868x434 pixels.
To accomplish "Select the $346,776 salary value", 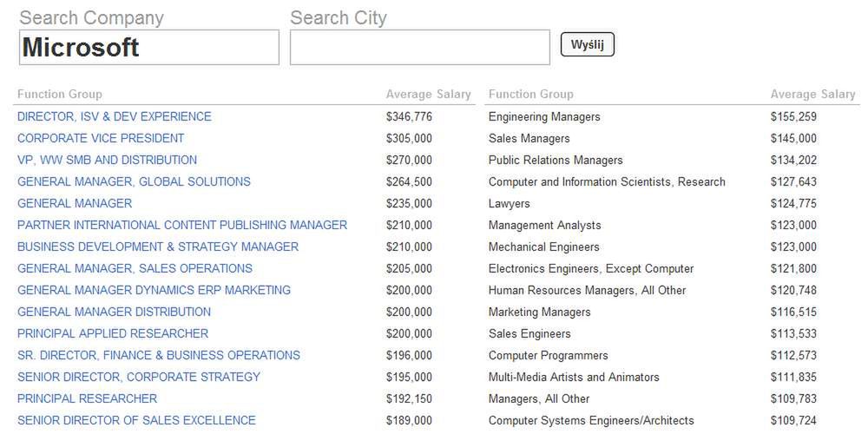I will click(x=409, y=117).
